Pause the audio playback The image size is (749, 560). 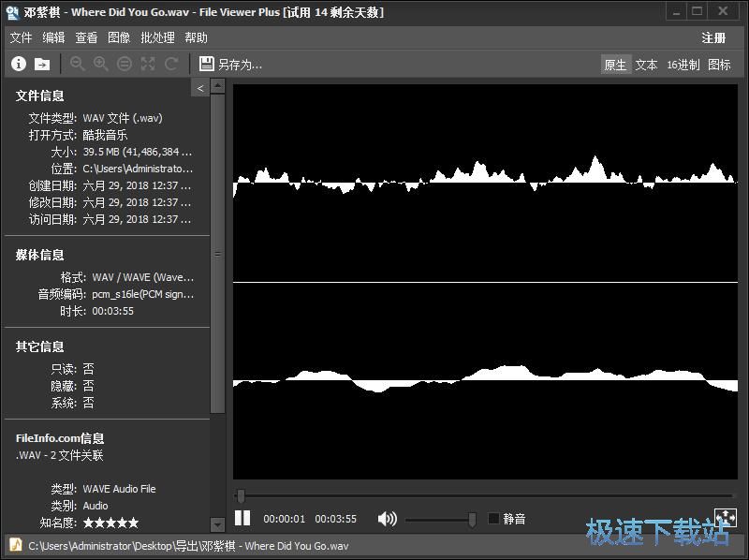pos(242,518)
